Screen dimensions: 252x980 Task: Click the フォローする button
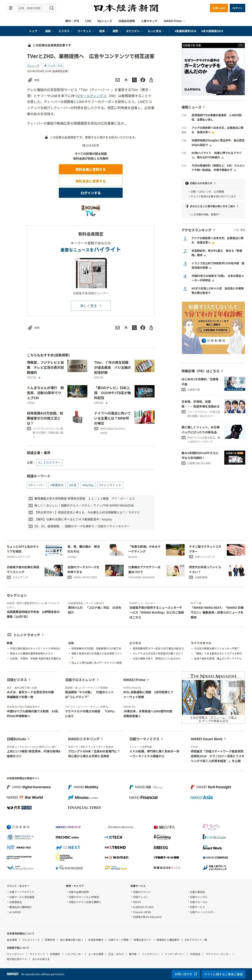pos(53,66)
